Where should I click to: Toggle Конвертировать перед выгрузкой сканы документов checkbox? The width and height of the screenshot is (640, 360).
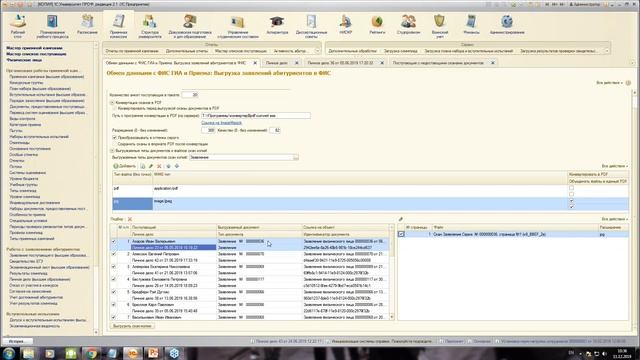115,109
